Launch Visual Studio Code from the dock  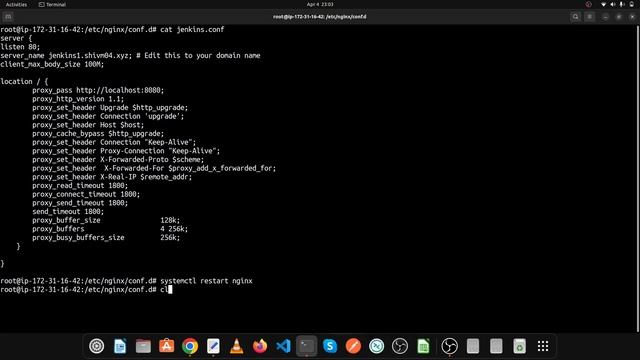tap(283, 346)
